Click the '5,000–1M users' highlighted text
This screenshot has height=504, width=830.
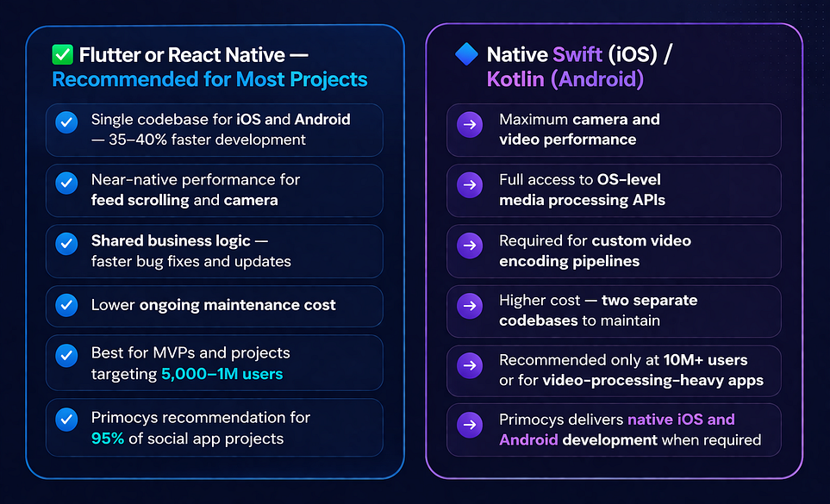(x=222, y=374)
